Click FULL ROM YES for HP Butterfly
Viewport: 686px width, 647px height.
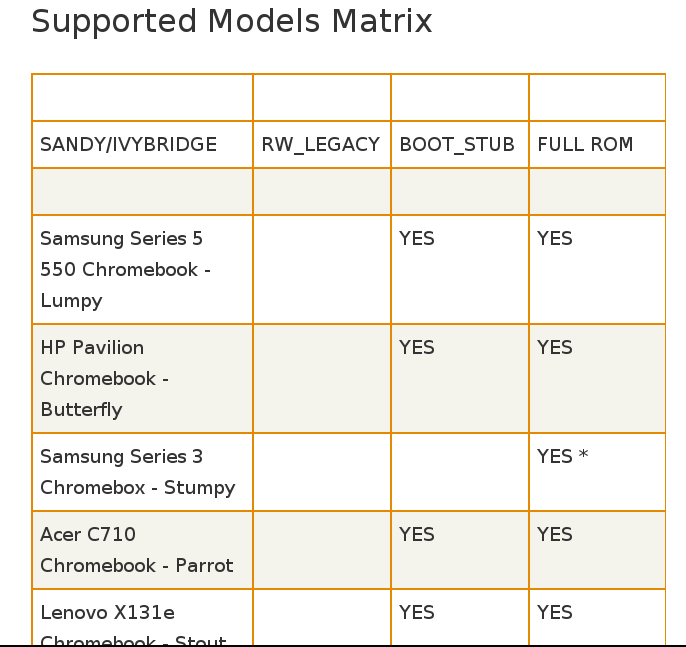point(555,348)
